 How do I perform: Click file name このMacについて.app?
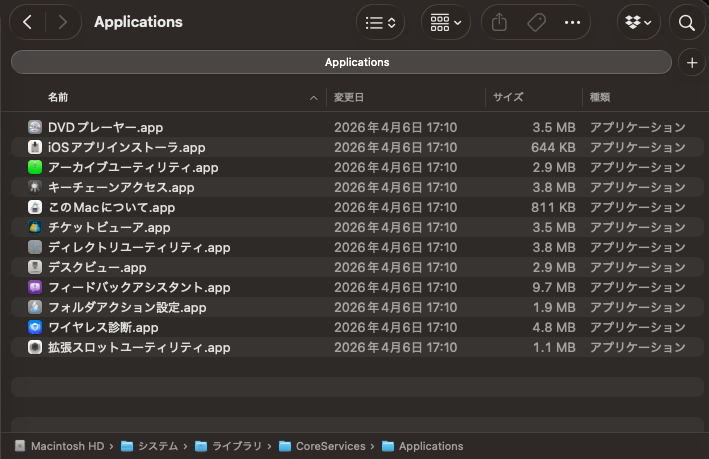111,207
